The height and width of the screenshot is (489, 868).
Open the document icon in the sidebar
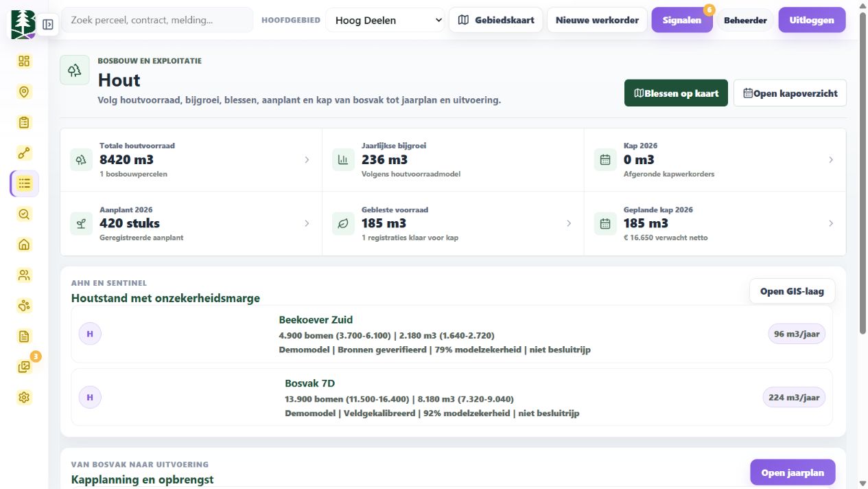24,337
